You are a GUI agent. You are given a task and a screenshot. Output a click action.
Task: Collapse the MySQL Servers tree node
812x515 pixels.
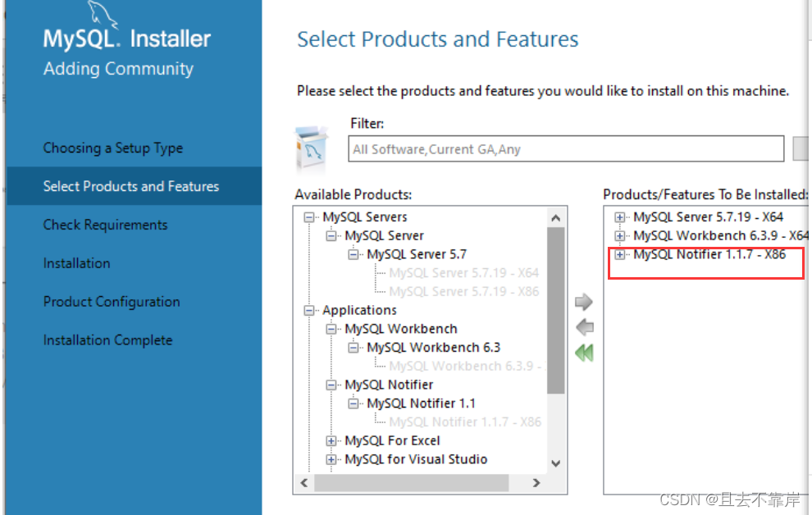coord(309,217)
